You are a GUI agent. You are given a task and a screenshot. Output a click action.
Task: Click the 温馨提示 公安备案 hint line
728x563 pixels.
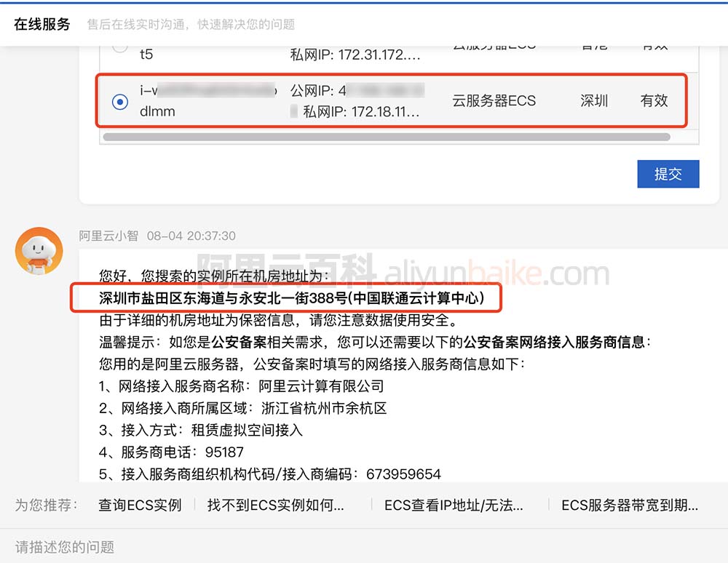(x=375, y=342)
